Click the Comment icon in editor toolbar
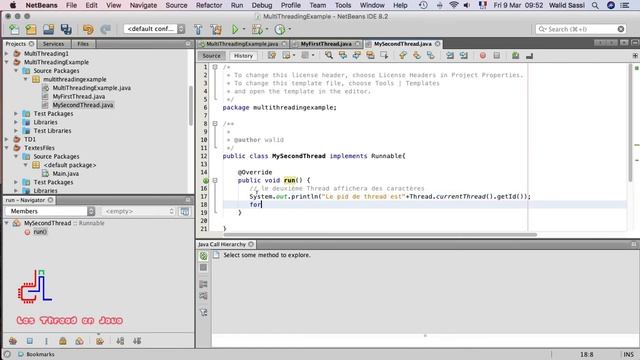The image size is (640, 360). coord(516,56)
